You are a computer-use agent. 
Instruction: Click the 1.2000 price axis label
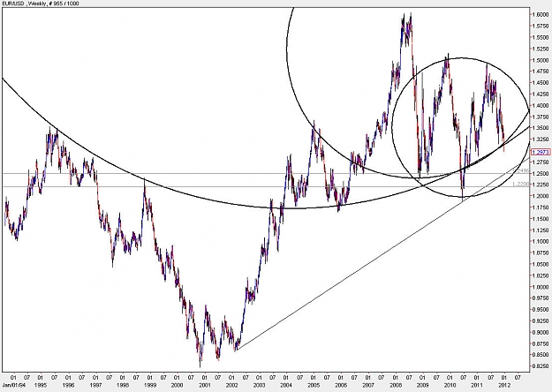tap(541, 196)
